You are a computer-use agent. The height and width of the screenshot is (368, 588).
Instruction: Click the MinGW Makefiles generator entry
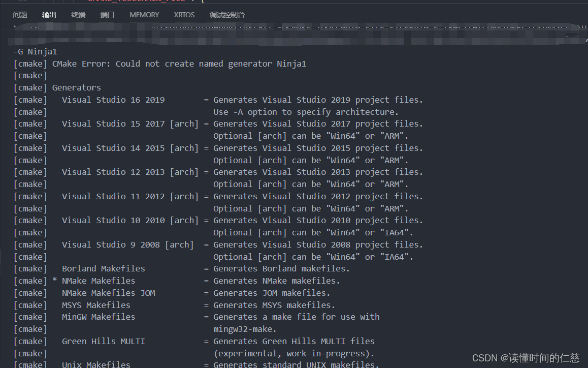98,317
